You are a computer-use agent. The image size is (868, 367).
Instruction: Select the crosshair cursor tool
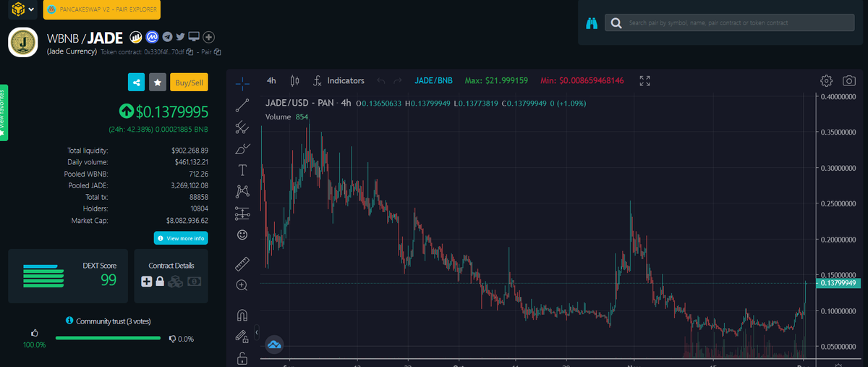pyautogui.click(x=242, y=83)
